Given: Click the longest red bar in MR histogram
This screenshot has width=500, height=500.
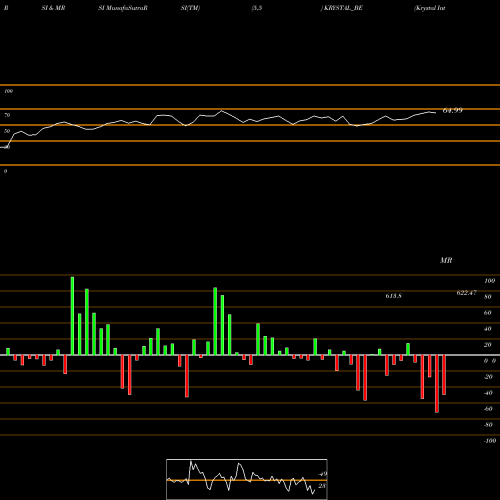Looking at the screenshot, I should (x=437, y=384).
